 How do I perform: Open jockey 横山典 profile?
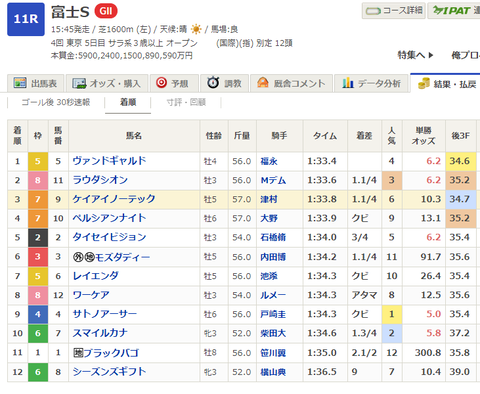pos(273,372)
